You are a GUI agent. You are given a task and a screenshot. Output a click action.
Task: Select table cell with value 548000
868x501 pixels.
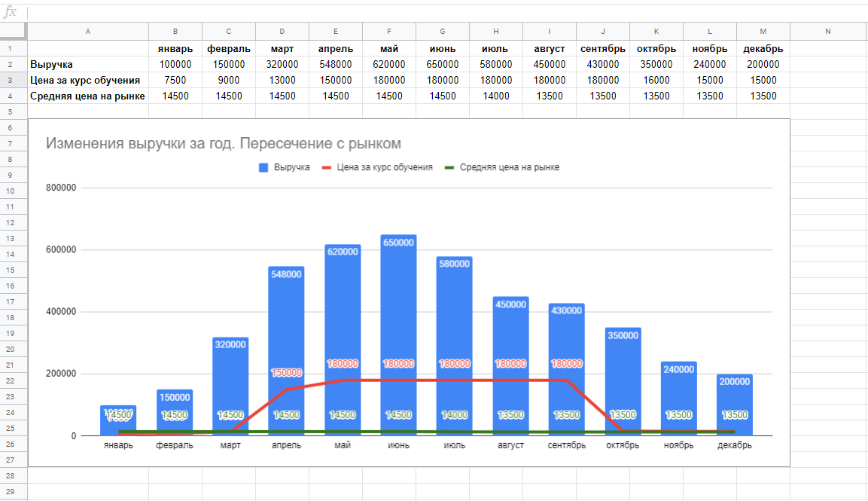point(336,65)
